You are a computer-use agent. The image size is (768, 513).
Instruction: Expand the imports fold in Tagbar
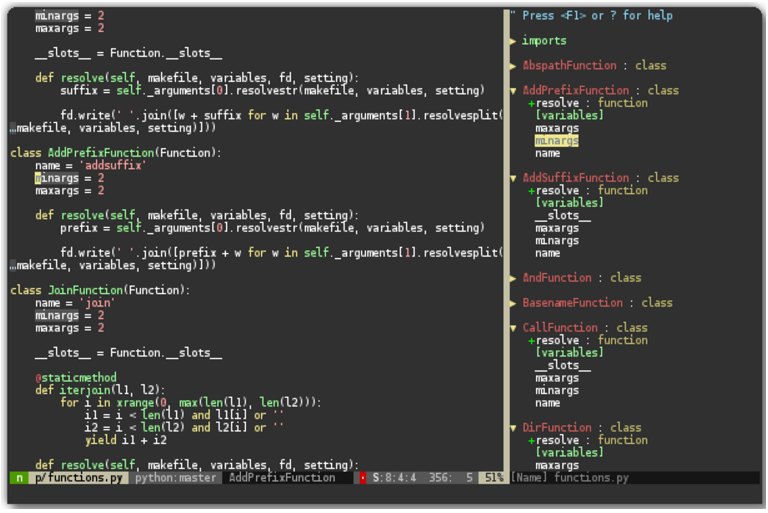pos(513,41)
